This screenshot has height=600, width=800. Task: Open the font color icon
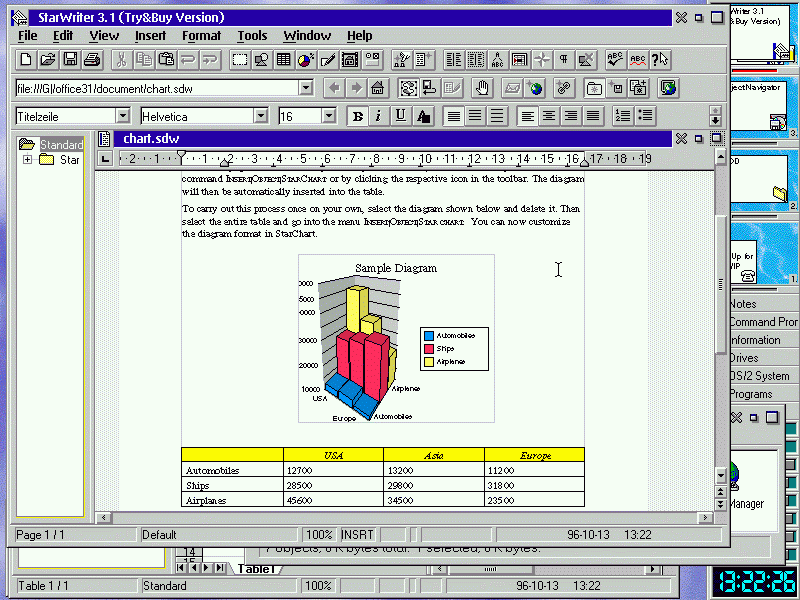pyautogui.click(x=423, y=116)
